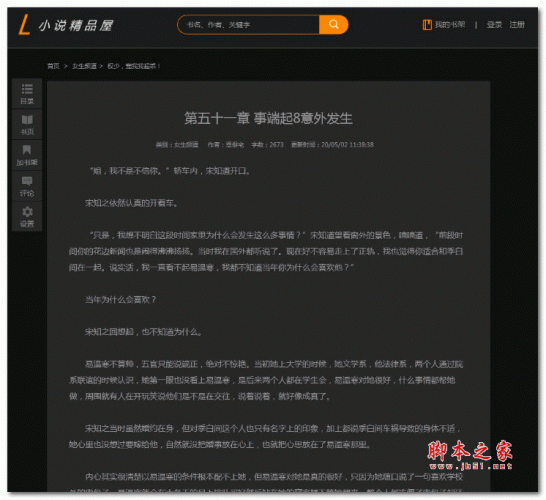Open 女生频道 breadcrumb link

[x=84, y=66]
